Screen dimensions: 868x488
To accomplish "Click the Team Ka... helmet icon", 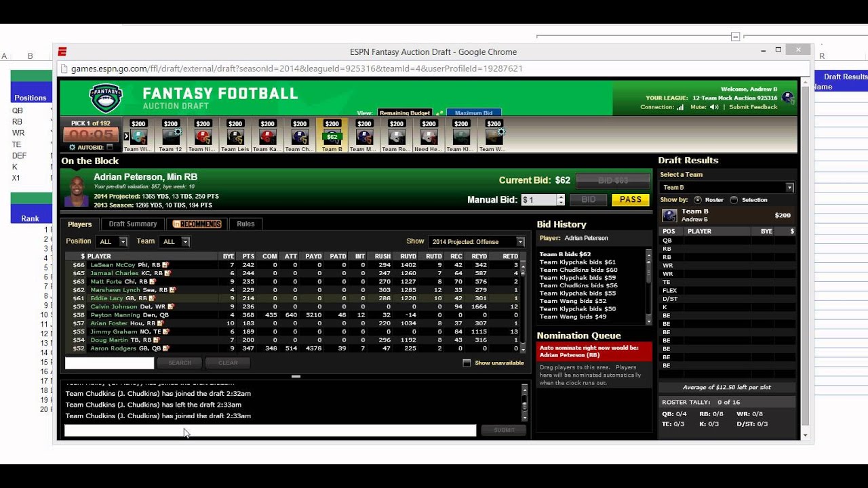I will tap(267, 136).
